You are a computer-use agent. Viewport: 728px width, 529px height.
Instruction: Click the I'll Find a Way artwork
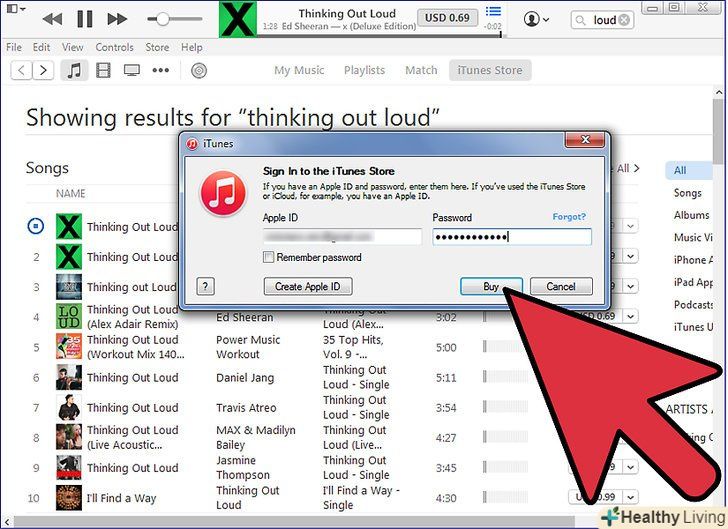(69, 498)
